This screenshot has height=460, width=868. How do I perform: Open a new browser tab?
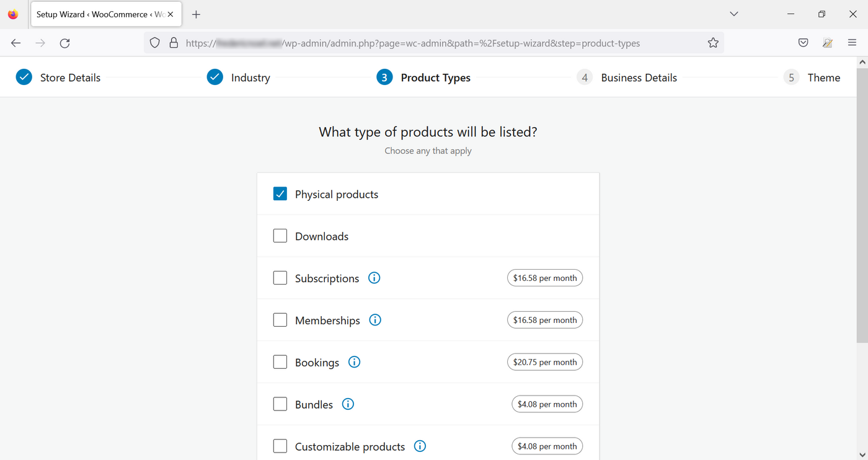[196, 14]
